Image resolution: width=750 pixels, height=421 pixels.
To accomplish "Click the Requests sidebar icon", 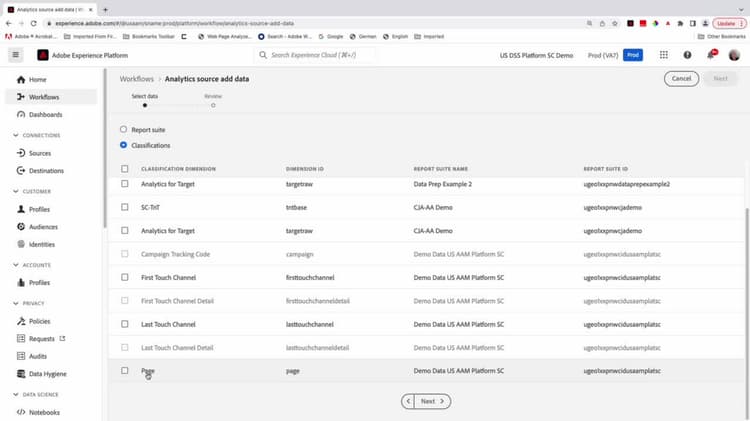I will [21, 338].
